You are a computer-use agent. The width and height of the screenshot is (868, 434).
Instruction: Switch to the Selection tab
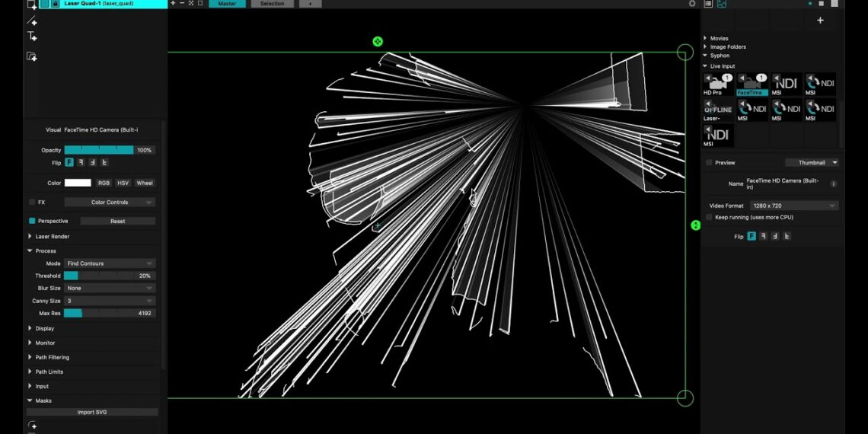coord(272,4)
